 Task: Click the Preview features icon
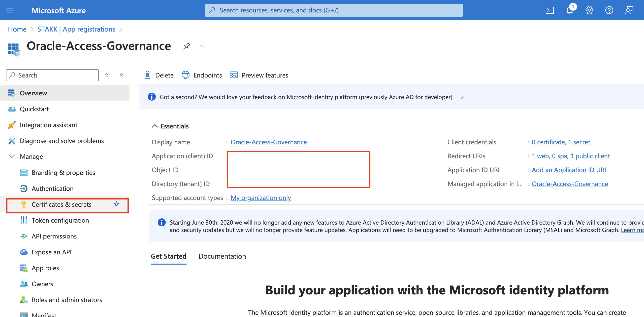tap(234, 75)
